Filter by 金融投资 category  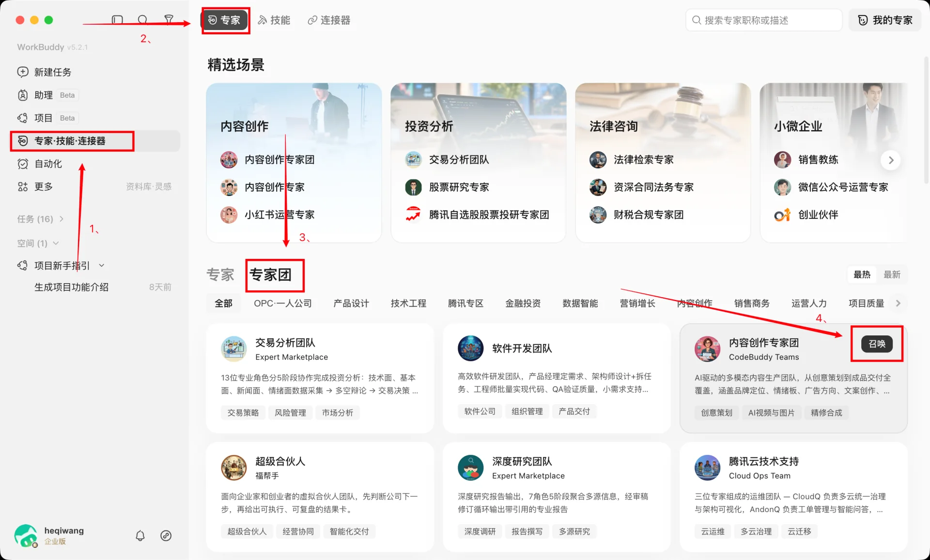pos(523,303)
